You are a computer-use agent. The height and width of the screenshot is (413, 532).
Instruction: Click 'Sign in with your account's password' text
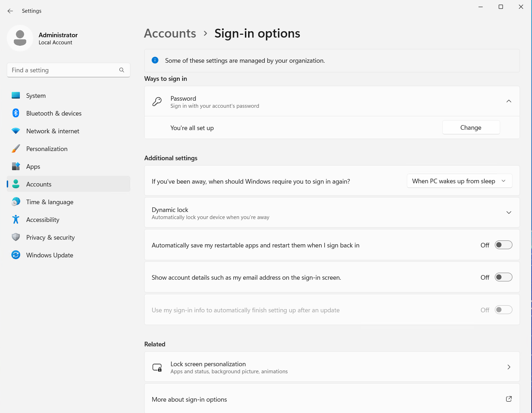215,106
